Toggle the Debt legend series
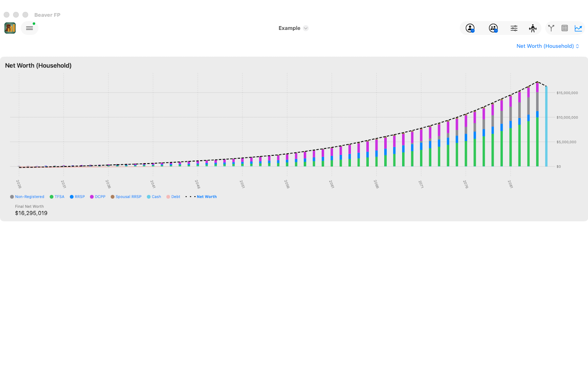 pyautogui.click(x=173, y=197)
